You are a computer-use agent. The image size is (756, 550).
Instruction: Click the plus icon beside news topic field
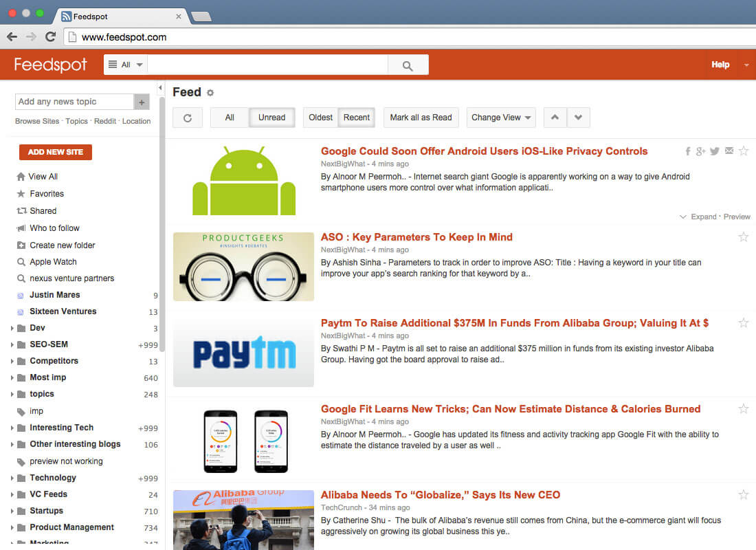142,102
